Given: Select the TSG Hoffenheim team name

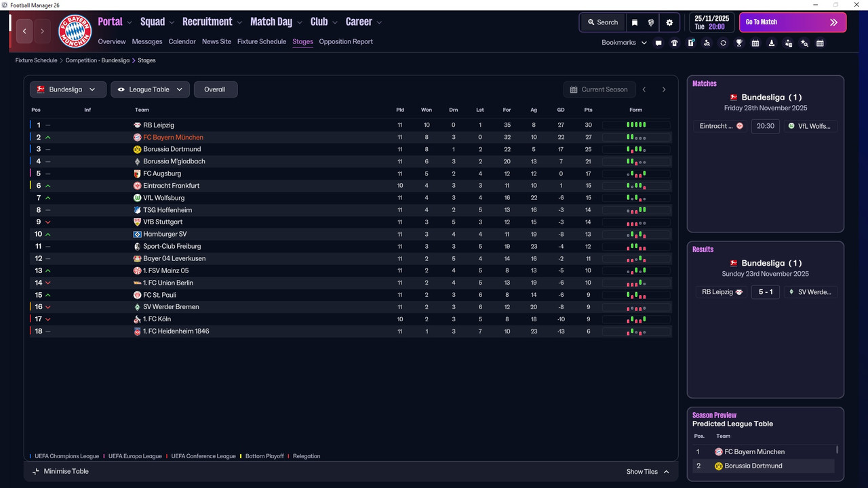Looking at the screenshot, I should click(167, 210).
